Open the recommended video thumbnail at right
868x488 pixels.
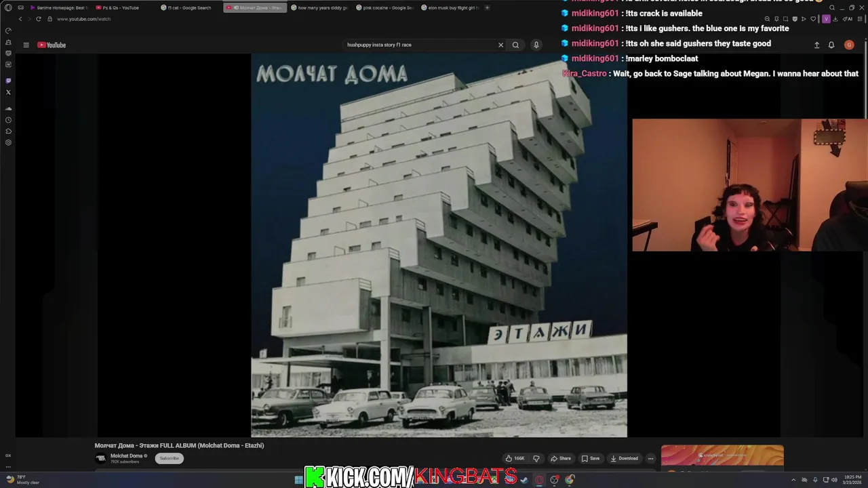[x=722, y=456]
